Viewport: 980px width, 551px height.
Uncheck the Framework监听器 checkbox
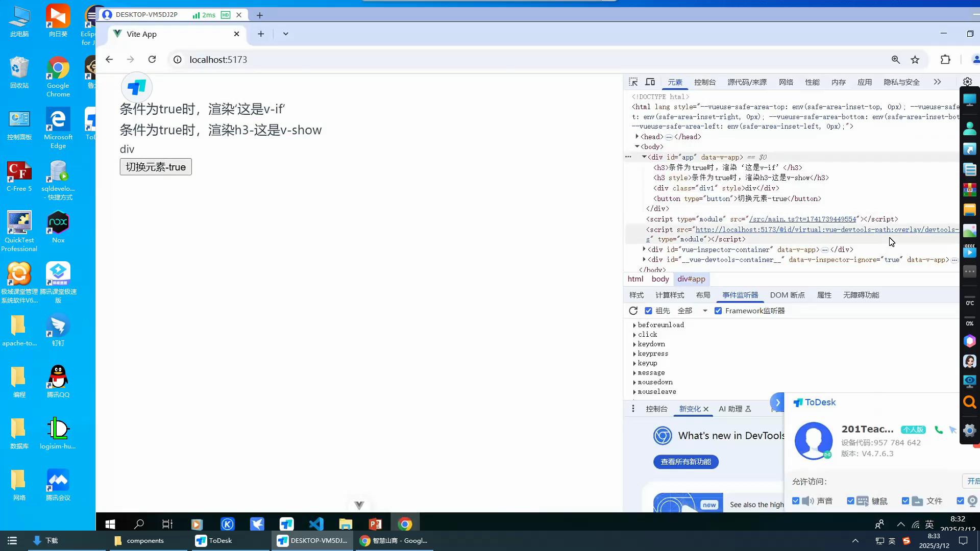coord(718,311)
